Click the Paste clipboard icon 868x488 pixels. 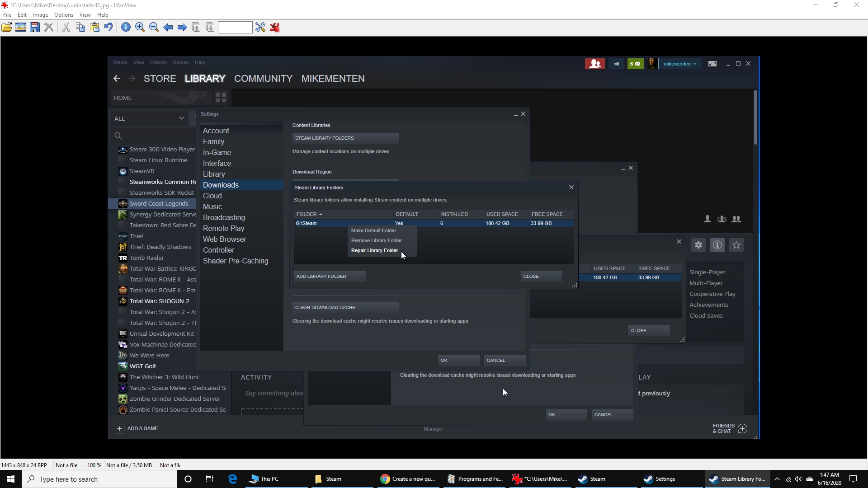[x=94, y=28]
